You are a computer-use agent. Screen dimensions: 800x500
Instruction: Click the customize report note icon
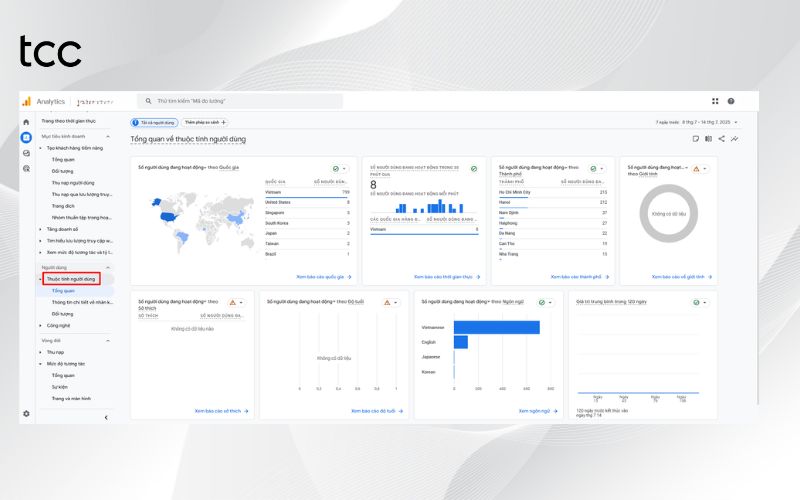click(695, 139)
